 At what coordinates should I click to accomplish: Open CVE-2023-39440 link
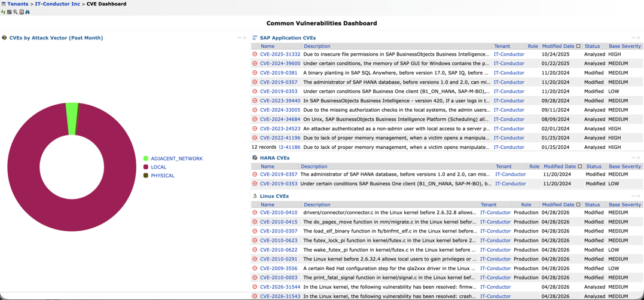point(280,100)
